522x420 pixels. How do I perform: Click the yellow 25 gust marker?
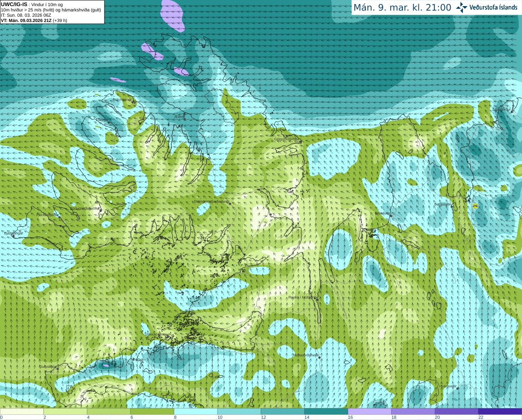(x=475, y=206)
